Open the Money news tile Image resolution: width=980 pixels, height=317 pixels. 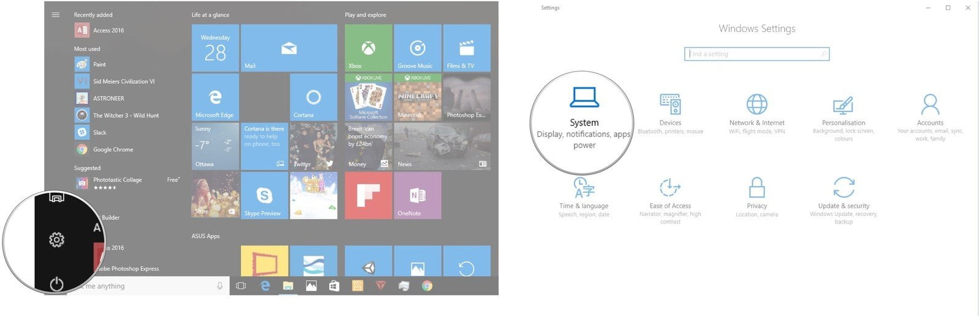(x=368, y=146)
